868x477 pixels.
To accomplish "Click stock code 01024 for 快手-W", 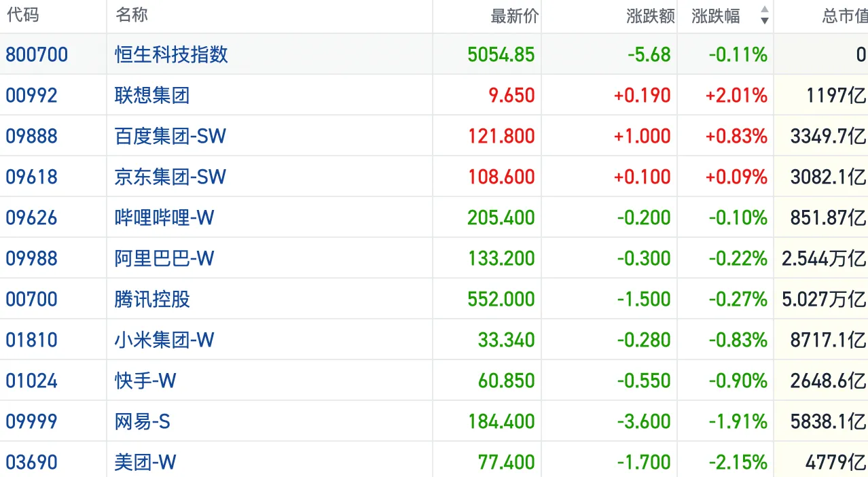I will pos(31,381).
